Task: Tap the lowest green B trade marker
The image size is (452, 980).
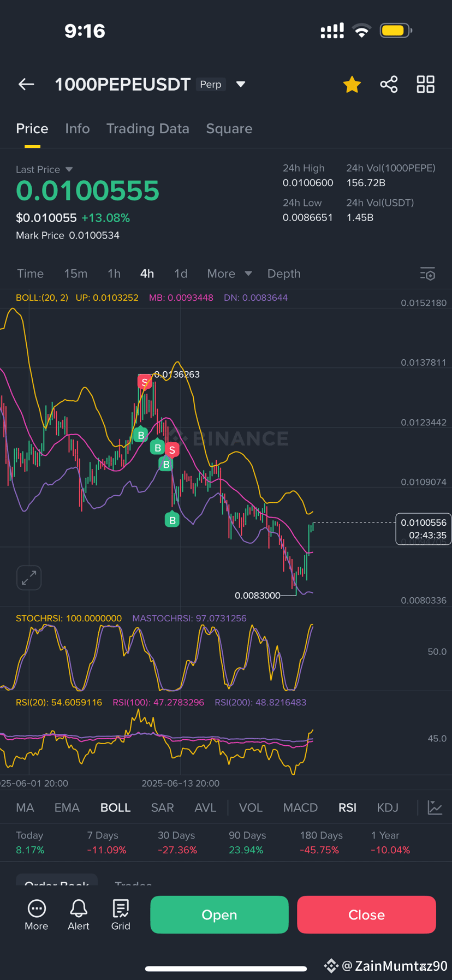Action: coord(173,520)
